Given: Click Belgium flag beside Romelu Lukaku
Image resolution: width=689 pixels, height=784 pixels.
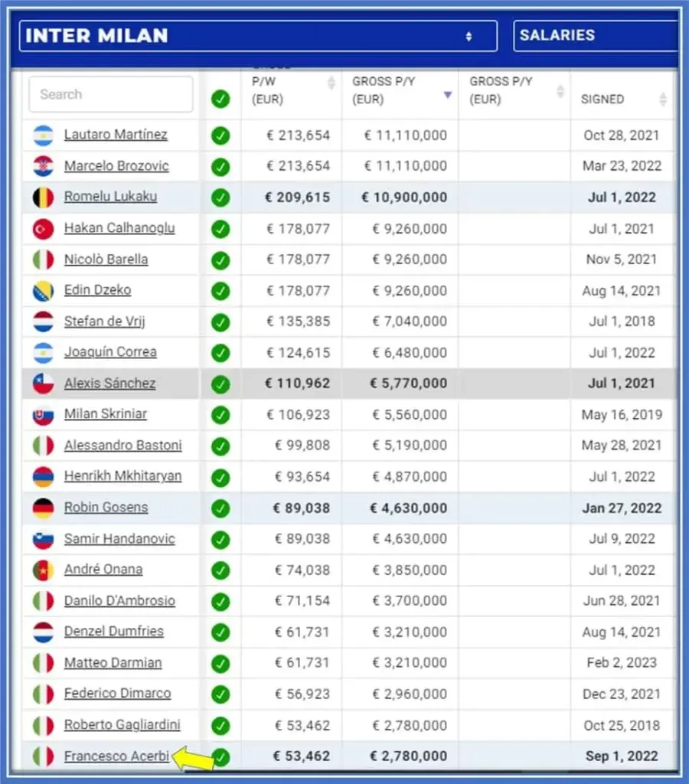Looking at the screenshot, I should pos(43,198).
